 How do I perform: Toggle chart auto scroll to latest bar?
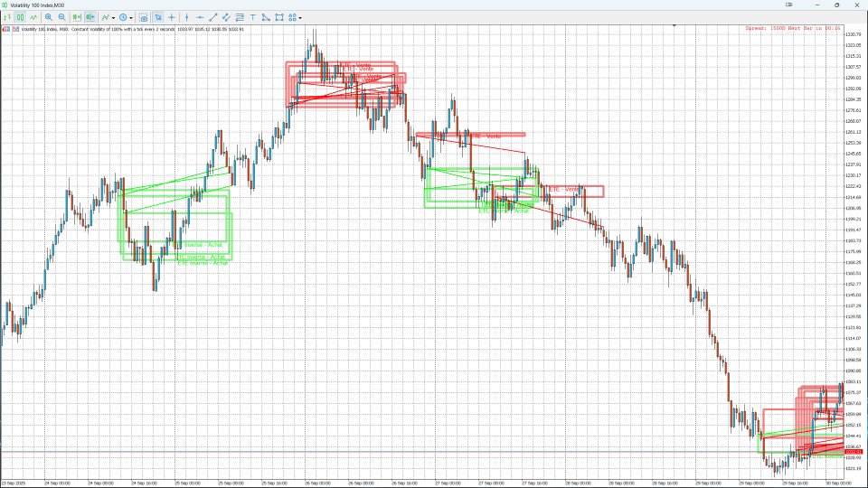[x=77, y=17]
